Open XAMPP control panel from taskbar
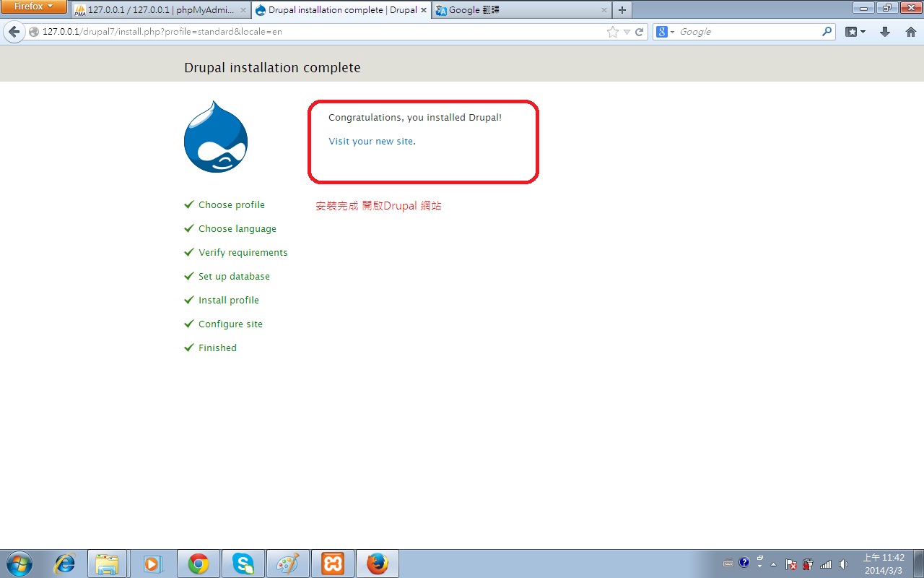 click(x=333, y=564)
